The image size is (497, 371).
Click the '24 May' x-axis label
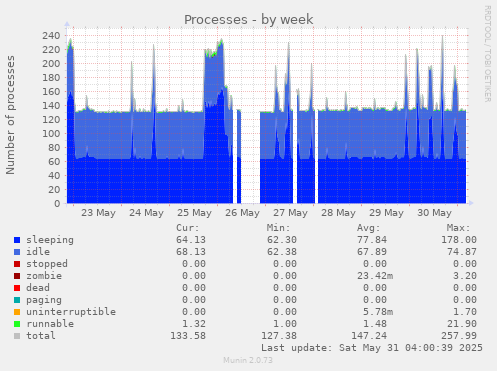[146, 213]
